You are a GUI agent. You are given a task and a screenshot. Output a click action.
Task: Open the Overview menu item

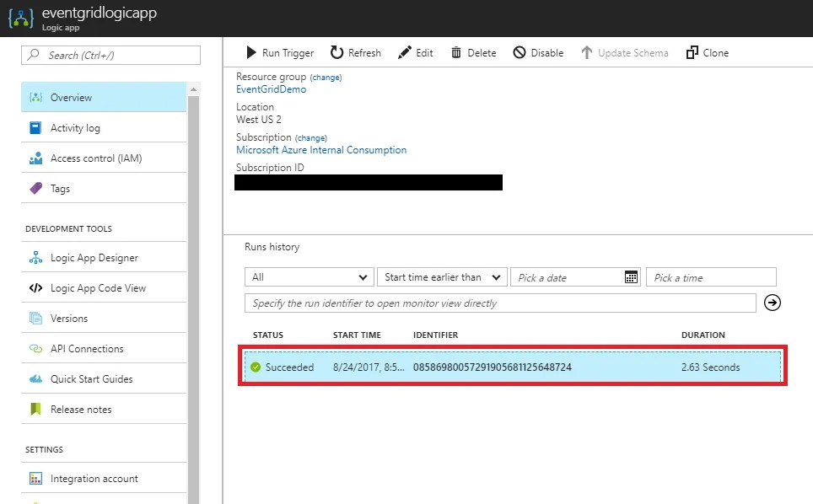pos(104,98)
